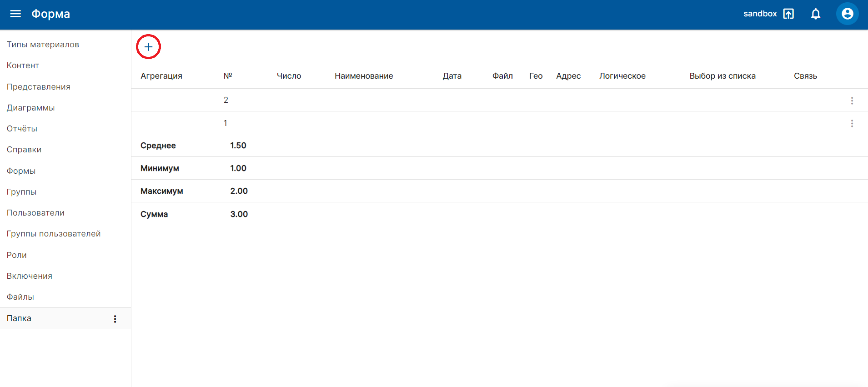Select Представления in the sidebar
Viewport: 868px width, 387px height.
coord(38,87)
